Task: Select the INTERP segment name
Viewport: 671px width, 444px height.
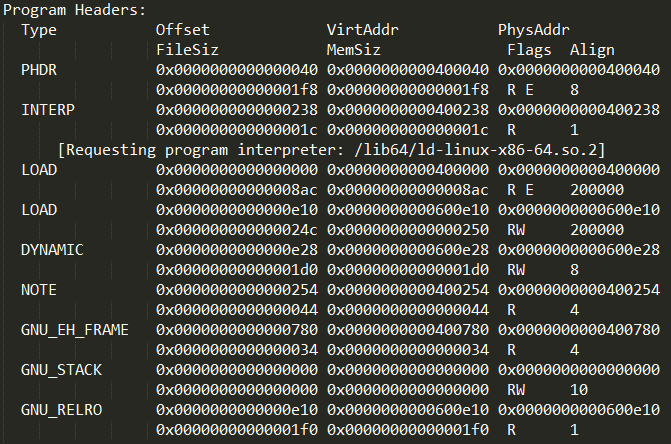Action: coord(48,110)
